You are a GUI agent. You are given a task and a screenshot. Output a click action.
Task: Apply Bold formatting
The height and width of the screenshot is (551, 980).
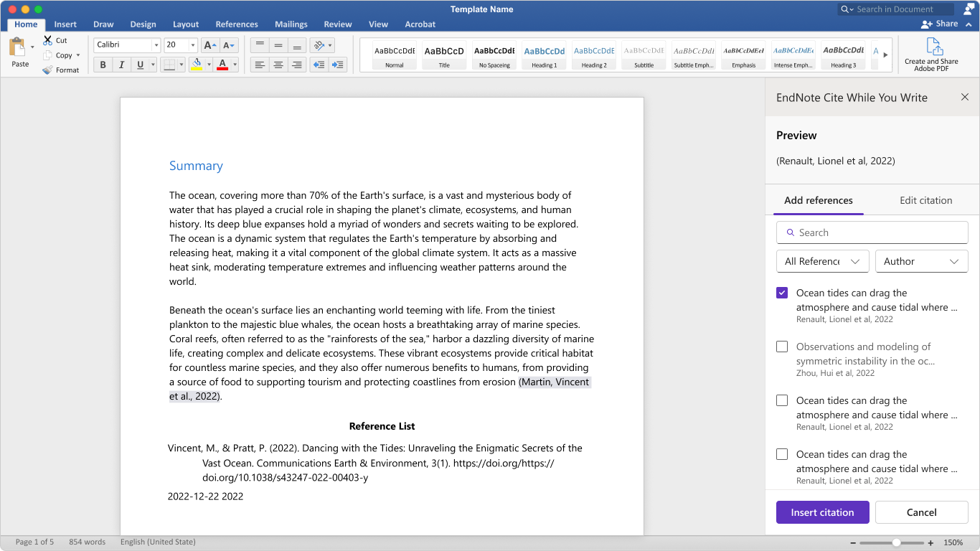pos(103,65)
